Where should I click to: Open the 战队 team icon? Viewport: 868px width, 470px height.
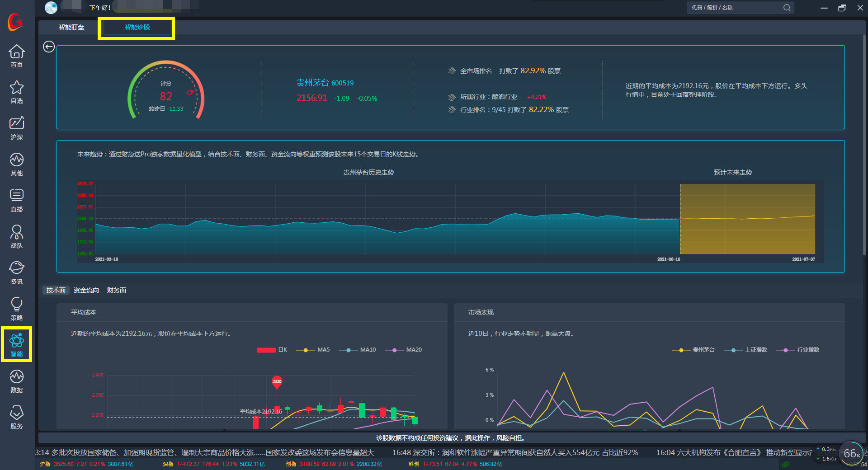[x=17, y=236]
